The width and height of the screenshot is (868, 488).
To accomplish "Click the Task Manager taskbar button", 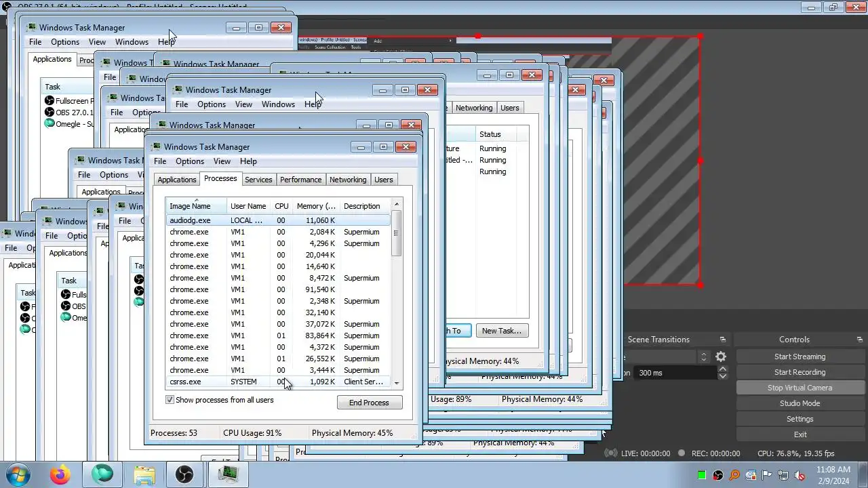I will point(228,474).
